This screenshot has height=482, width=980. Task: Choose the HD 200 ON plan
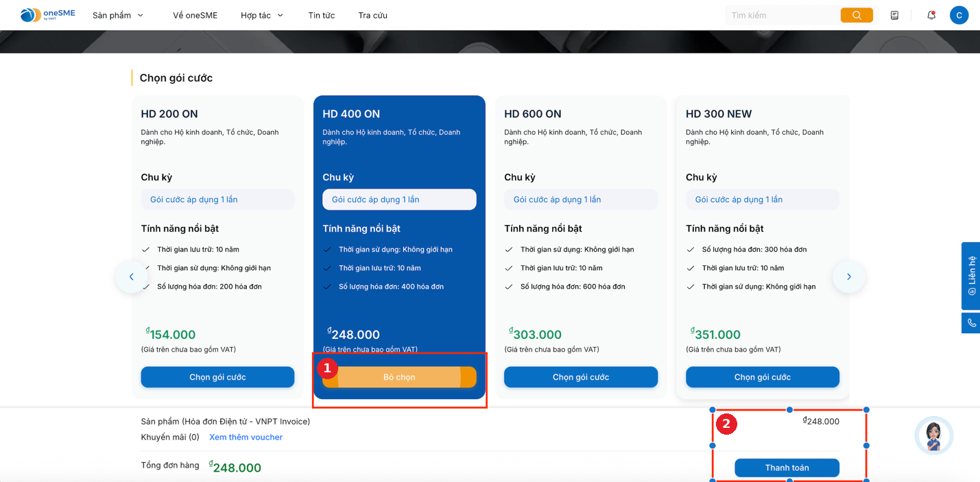[217, 377]
